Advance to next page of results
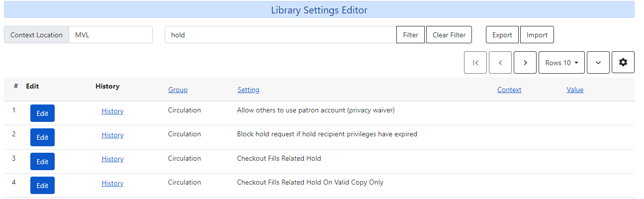Screen dimensions: 644x199 click(525, 63)
